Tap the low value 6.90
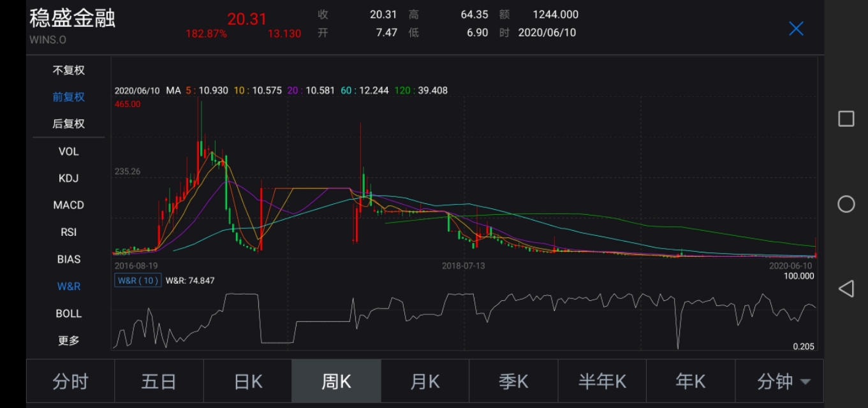The height and width of the screenshot is (408, 868). click(477, 33)
